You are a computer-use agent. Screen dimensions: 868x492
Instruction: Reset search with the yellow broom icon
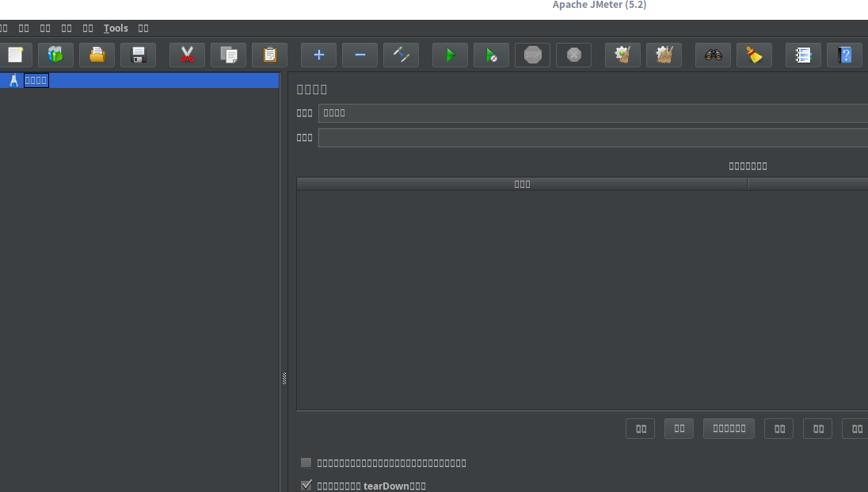click(x=755, y=55)
